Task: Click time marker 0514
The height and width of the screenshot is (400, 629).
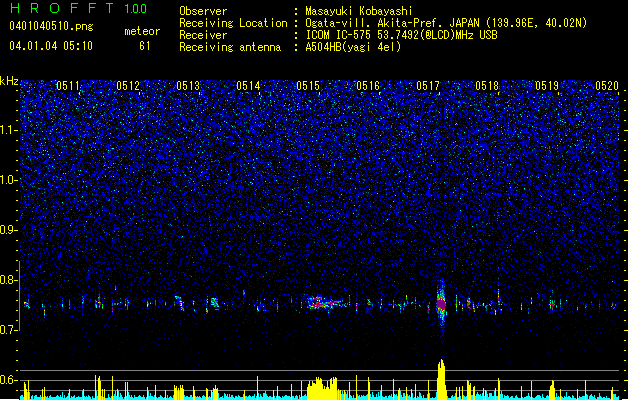Action: 248,85
